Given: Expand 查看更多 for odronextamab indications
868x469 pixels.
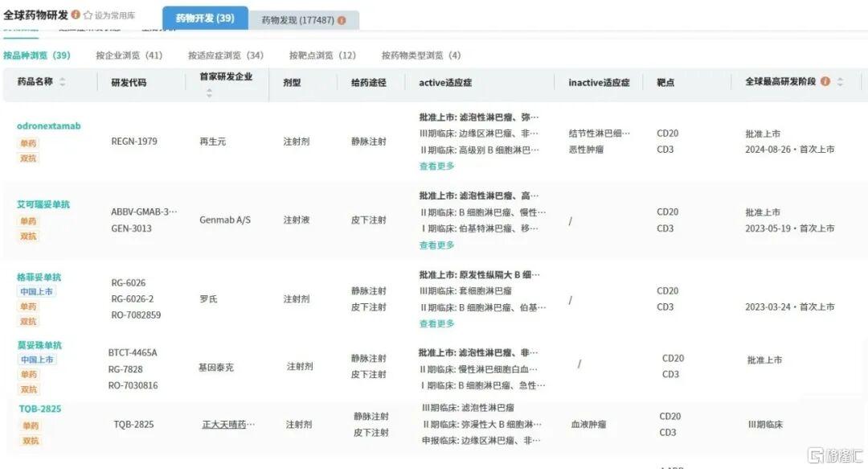Looking at the screenshot, I should (436, 166).
